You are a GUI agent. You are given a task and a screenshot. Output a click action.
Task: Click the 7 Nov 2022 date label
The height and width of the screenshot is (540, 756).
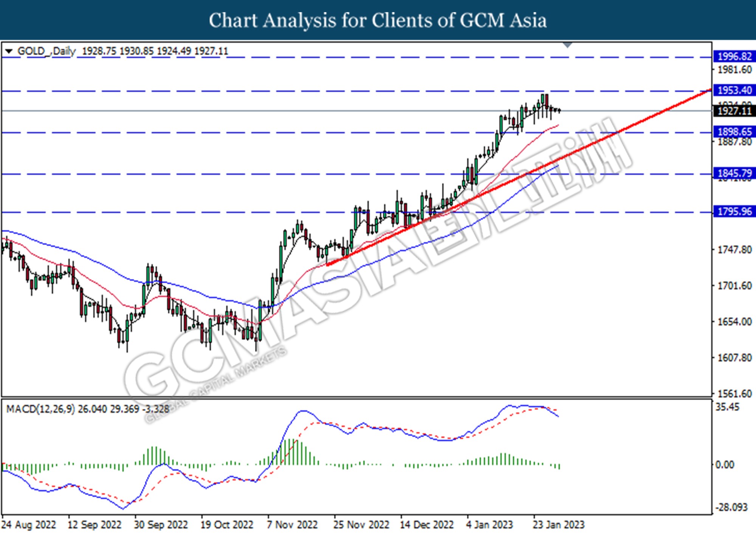tap(292, 525)
